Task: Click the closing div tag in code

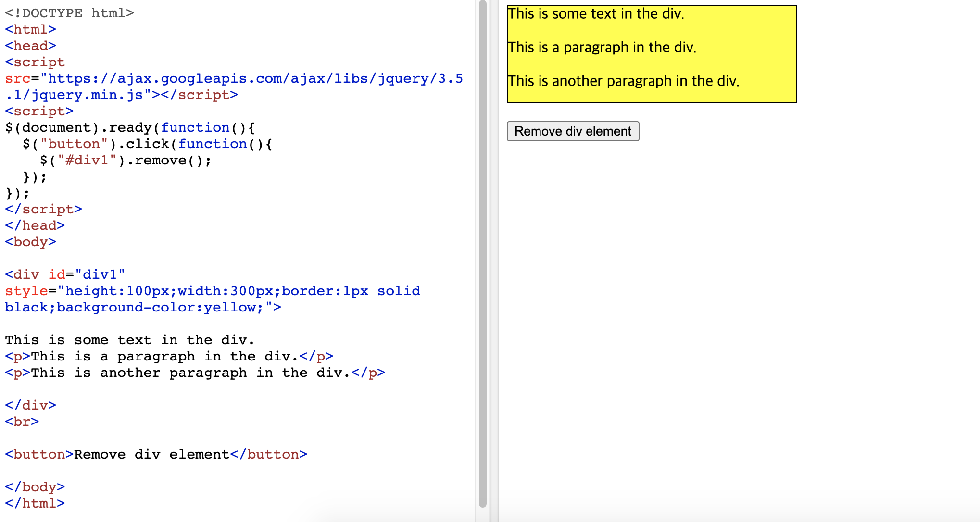Action: [30, 405]
